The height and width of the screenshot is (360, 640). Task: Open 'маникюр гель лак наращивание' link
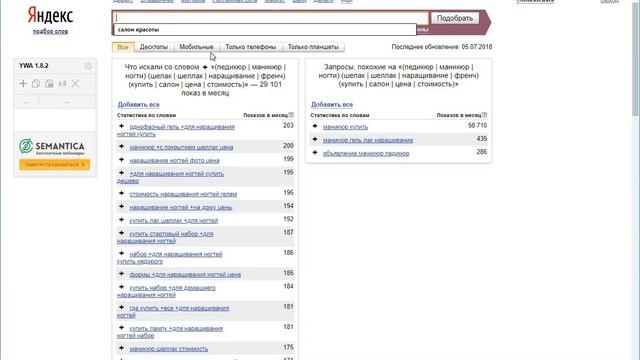pyautogui.click(x=368, y=140)
